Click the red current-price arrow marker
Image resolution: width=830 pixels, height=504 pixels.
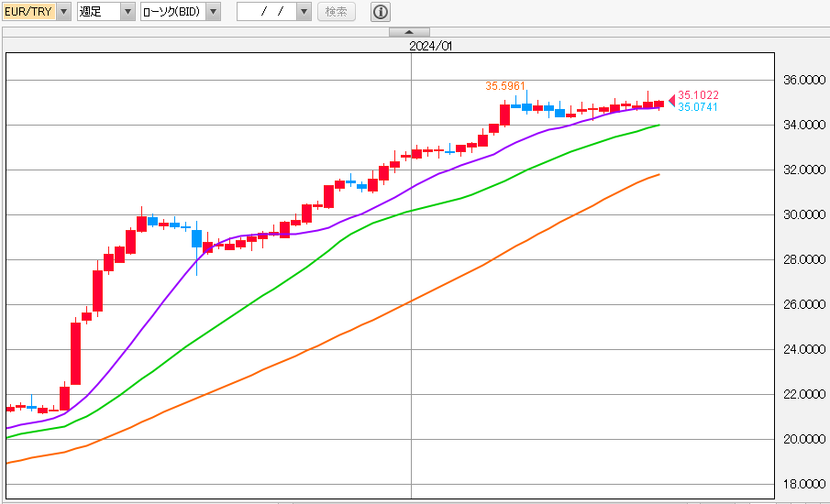click(x=672, y=101)
